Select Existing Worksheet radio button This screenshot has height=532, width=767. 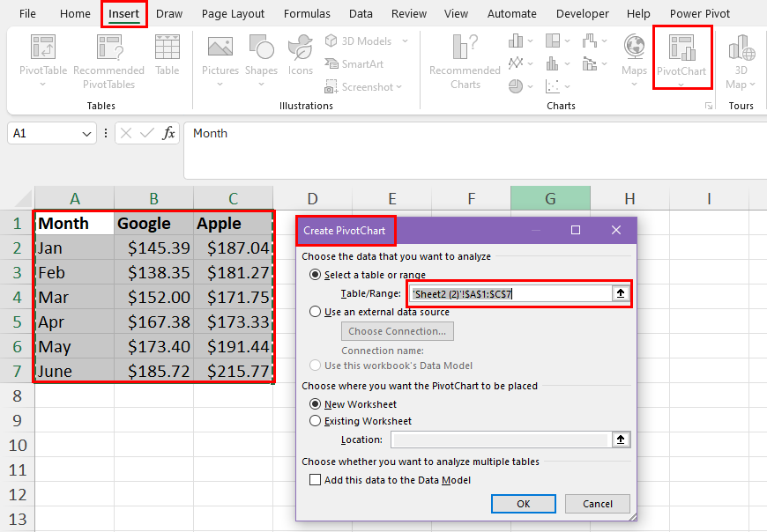316,421
